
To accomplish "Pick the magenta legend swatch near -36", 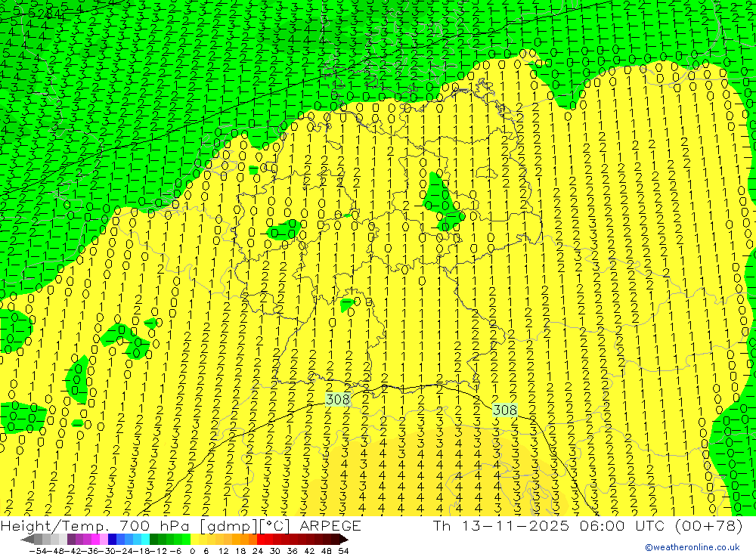I will (x=95, y=539).
